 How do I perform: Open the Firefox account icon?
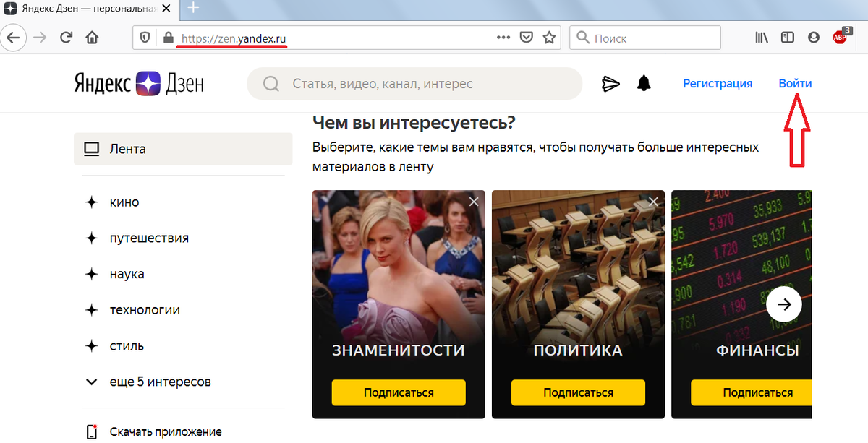pyautogui.click(x=813, y=37)
